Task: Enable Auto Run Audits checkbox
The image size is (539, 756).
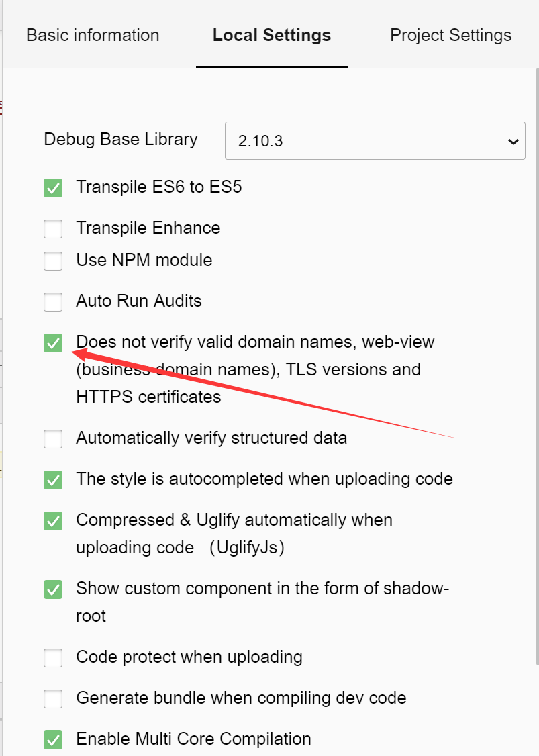Action: pos(53,302)
